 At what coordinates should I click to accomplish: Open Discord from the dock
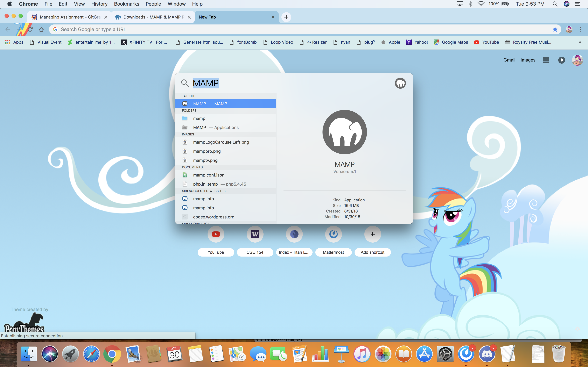[x=487, y=354]
